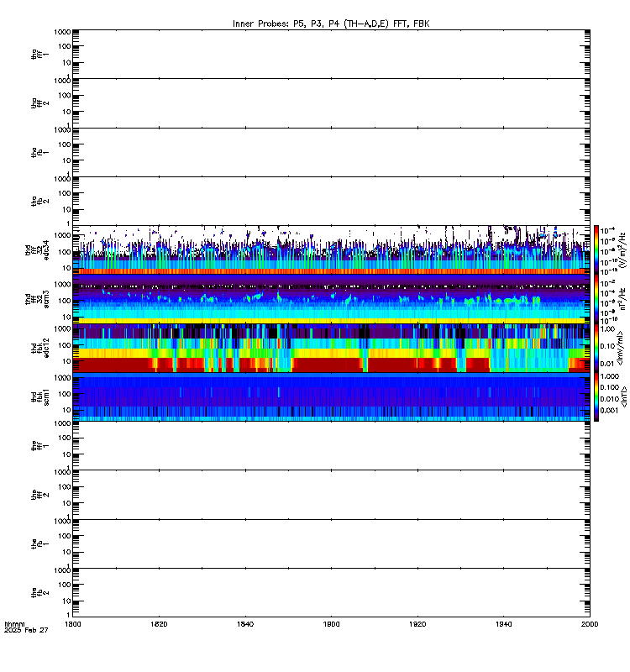630x672 pixels.
Task: Click the 'nT^2/Hz' color bar unit label
Action: (622, 299)
